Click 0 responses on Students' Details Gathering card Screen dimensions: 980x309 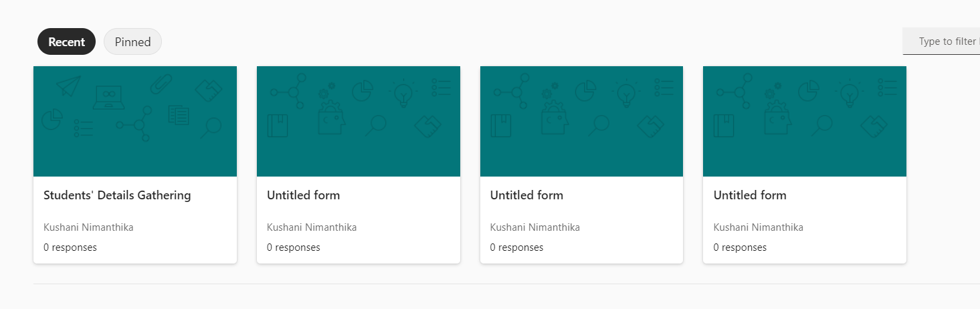[70, 247]
